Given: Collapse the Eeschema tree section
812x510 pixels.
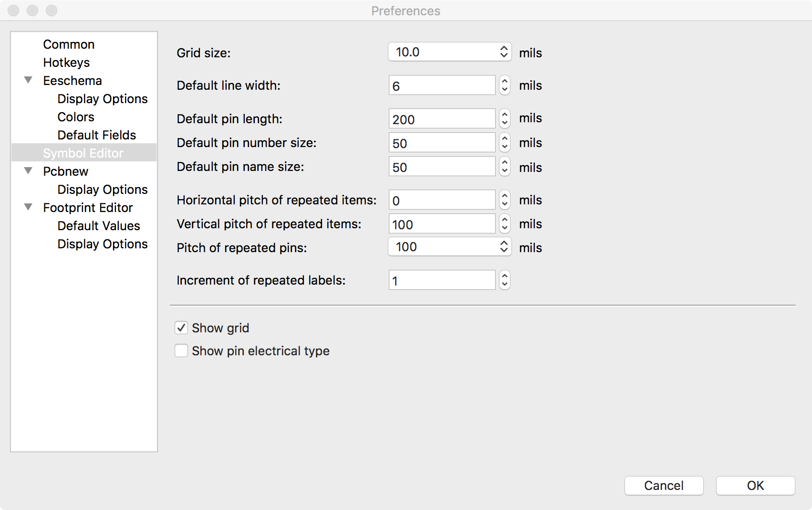Looking at the screenshot, I should click(29, 80).
